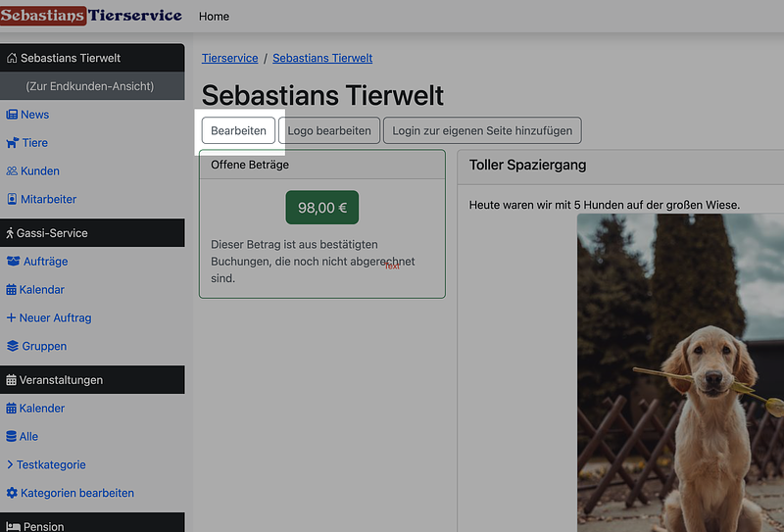Click the News newspaper icon in sidebar
The image size is (784, 532).
pos(12,115)
